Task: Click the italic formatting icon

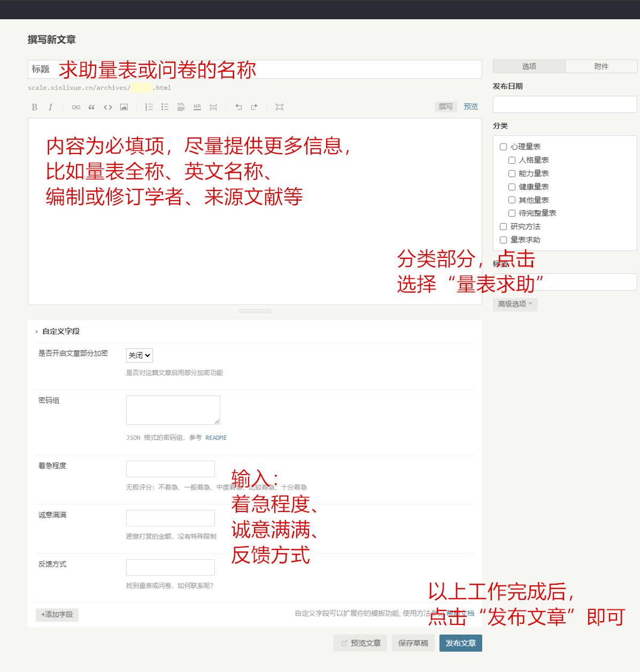Action: tap(50, 107)
